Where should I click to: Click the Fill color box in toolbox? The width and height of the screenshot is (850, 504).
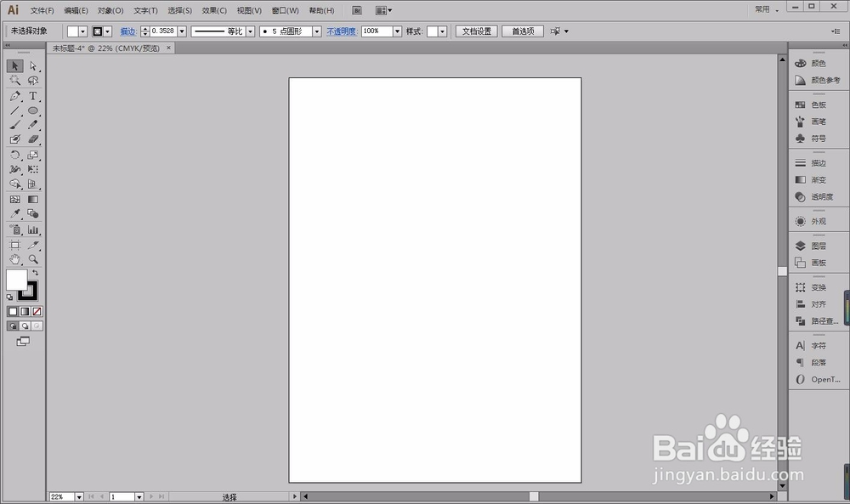point(15,279)
